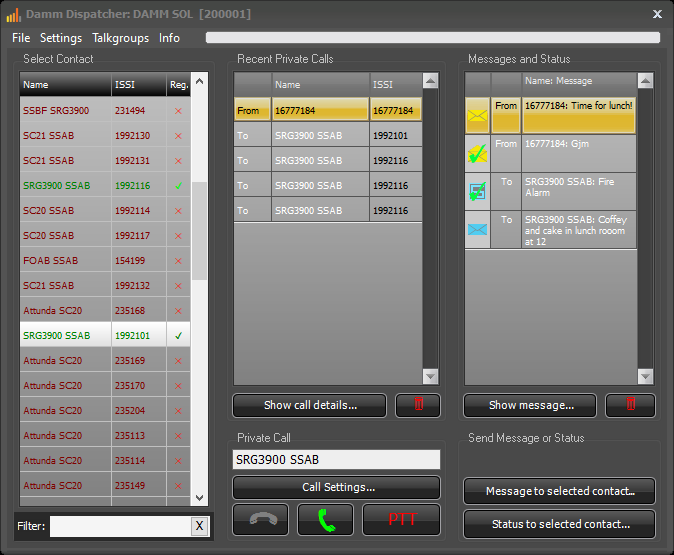Click Message to selected contact button

tap(559, 491)
